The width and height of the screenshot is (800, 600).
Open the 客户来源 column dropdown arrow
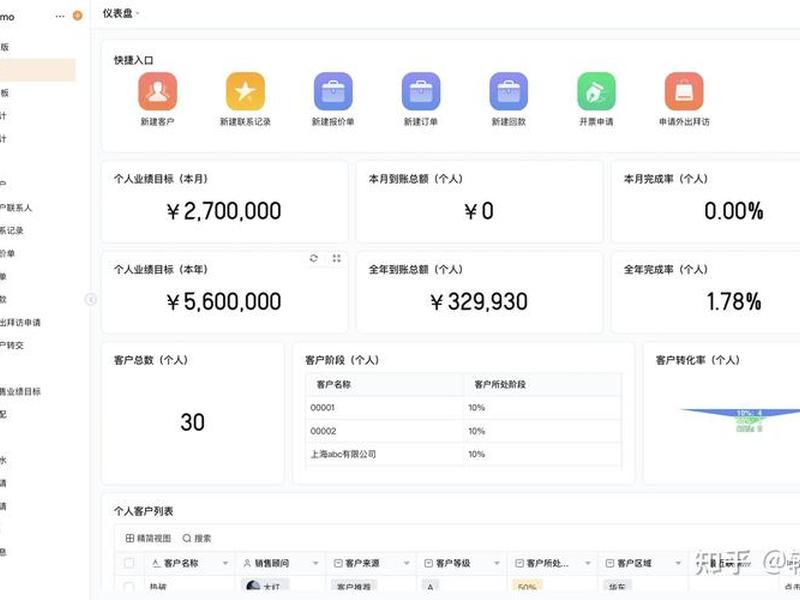[x=407, y=563]
